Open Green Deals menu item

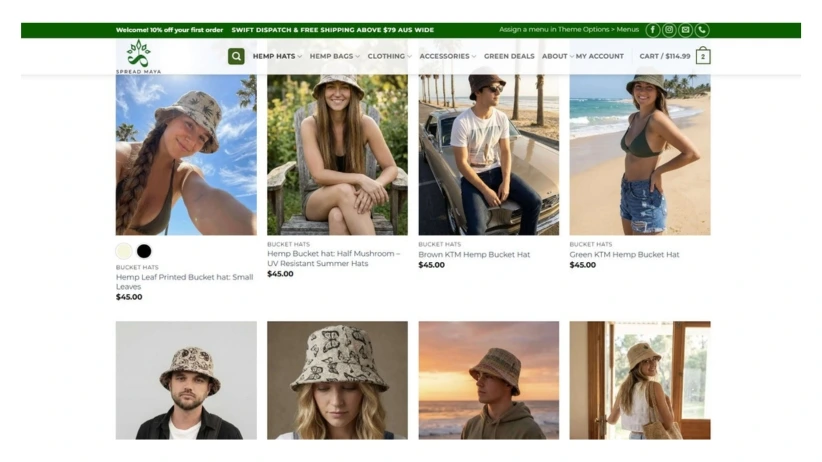click(509, 56)
